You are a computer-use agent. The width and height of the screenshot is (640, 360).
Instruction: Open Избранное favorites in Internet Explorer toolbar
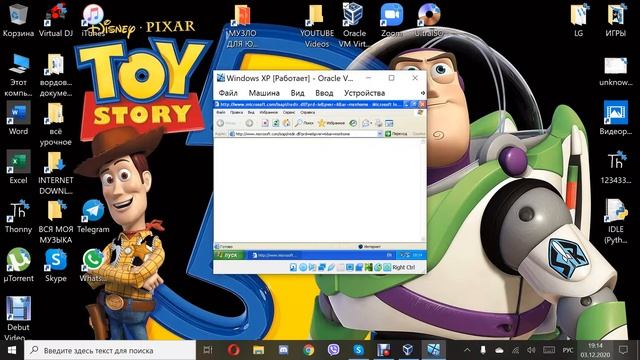tap(331, 123)
